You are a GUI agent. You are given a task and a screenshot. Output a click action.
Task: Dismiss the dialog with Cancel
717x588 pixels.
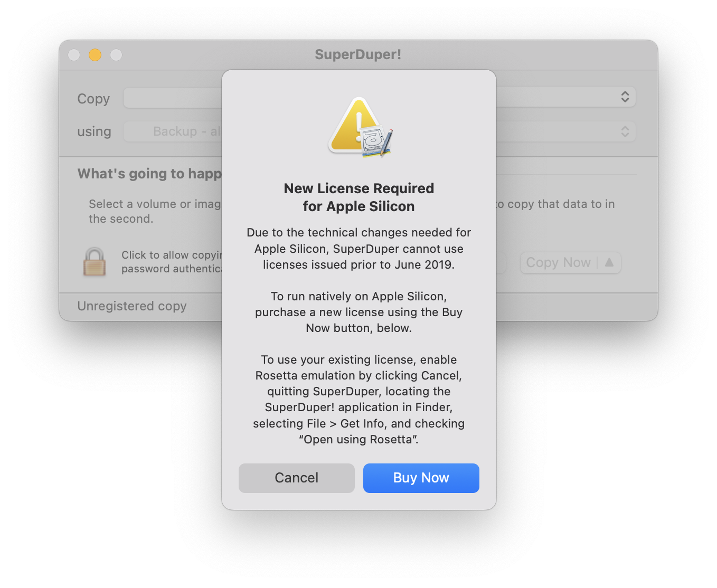click(297, 478)
